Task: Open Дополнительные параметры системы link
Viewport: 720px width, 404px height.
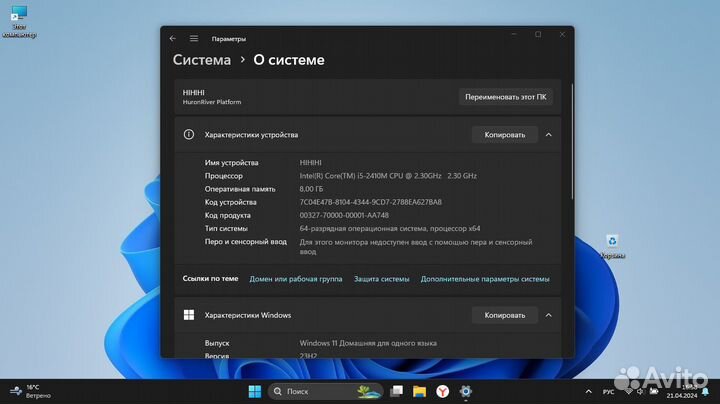Action: [485, 279]
